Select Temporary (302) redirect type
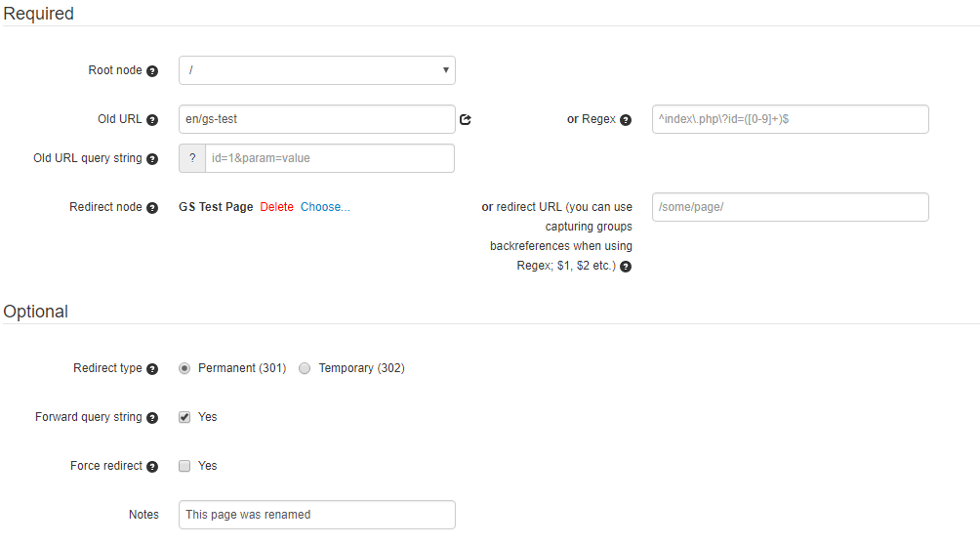The image size is (980, 545). point(306,368)
